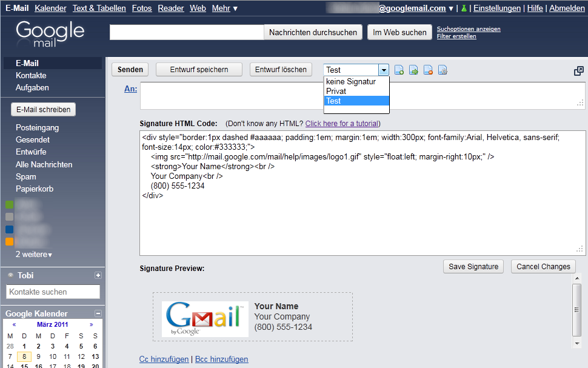The image size is (588, 368).
Task: Click the blue label color square
Action: point(9,229)
